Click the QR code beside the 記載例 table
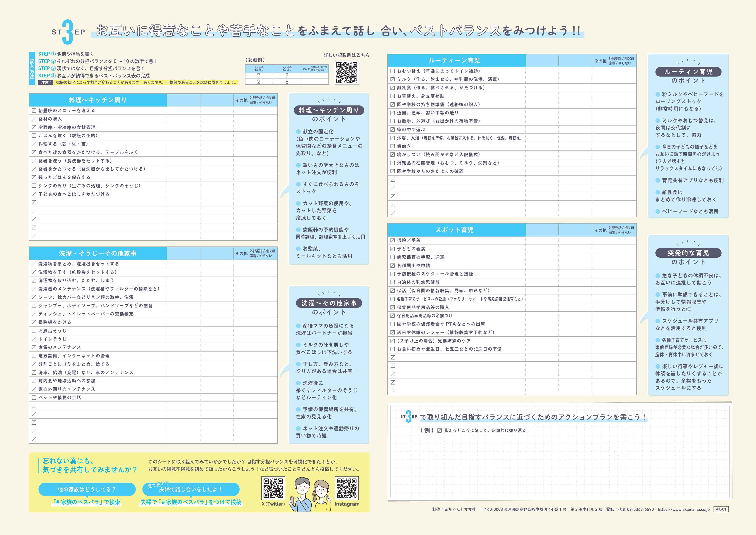Viewport: 756px width, 535px height. 347,72
